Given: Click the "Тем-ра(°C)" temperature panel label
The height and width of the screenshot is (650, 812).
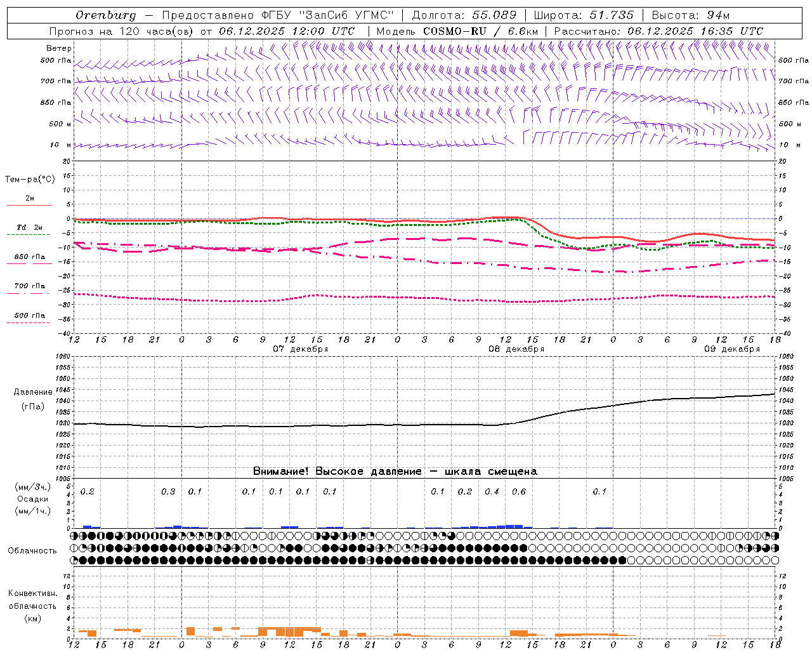Looking at the screenshot, I should (x=30, y=180).
